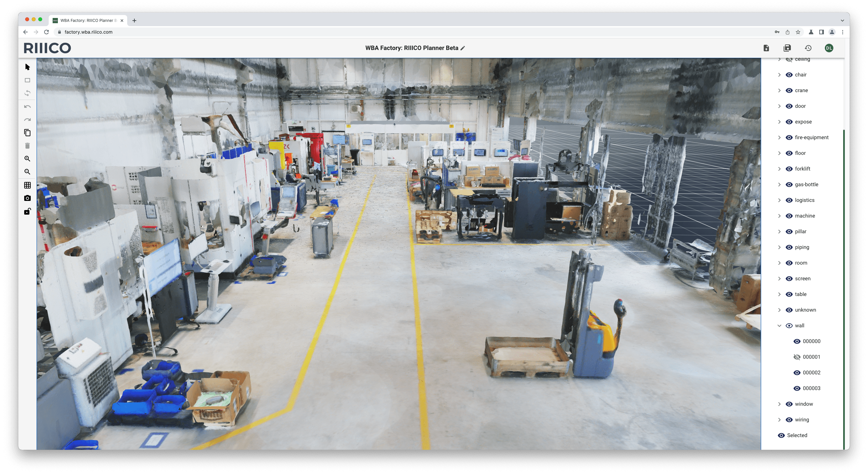Click the copy/duplicate icon
The image size is (868, 474).
pyautogui.click(x=27, y=133)
